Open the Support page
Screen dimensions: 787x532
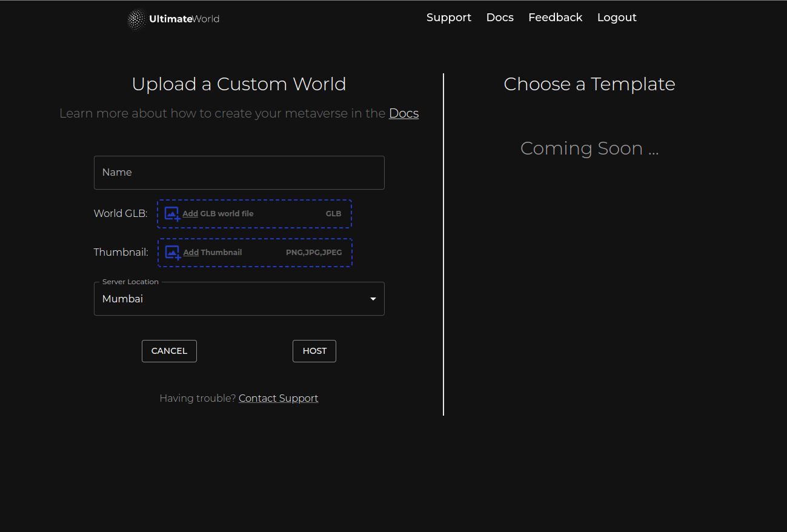pyautogui.click(x=449, y=18)
